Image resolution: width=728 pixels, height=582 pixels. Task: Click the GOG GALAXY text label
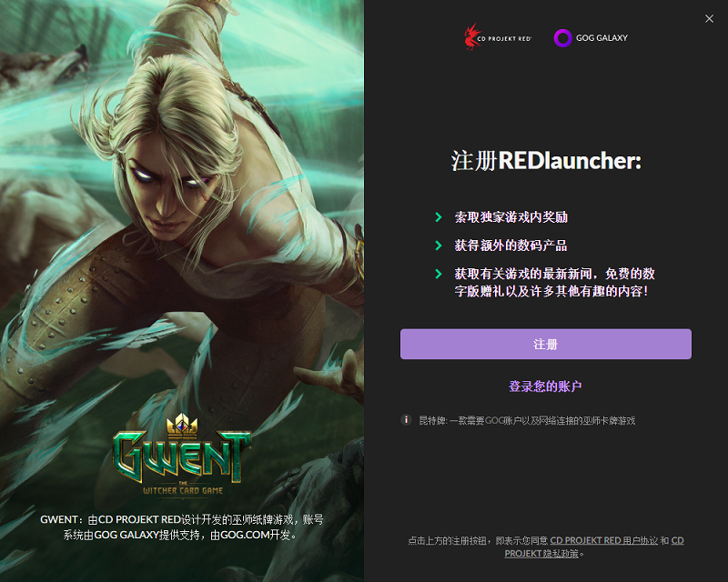click(x=602, y=38)
